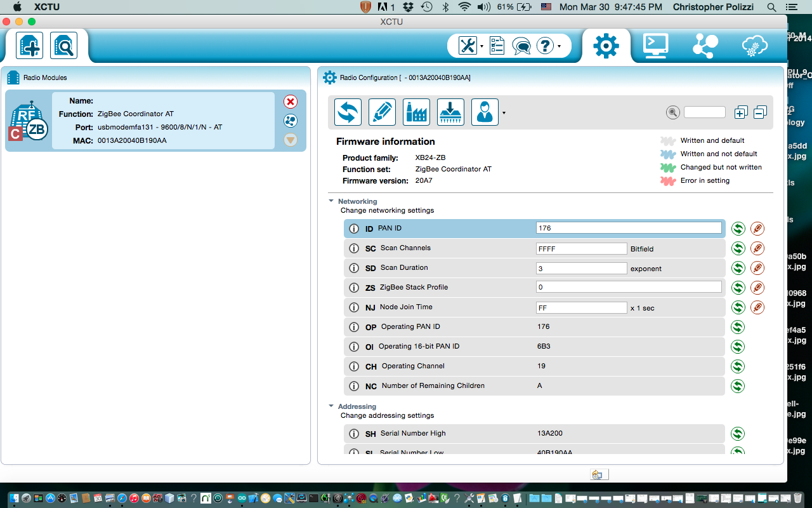Show info for Serial Number High

(354, 434)
